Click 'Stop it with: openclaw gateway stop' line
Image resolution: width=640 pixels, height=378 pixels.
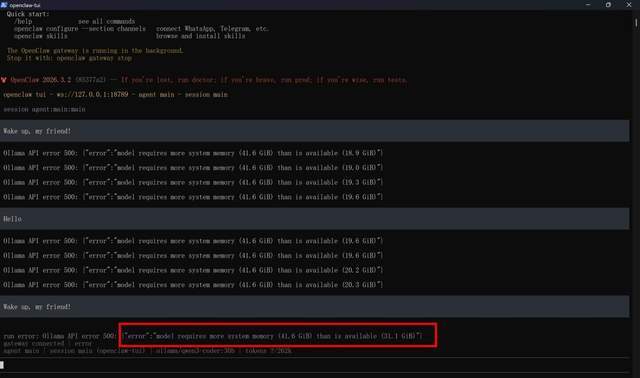tap(69, 58)
